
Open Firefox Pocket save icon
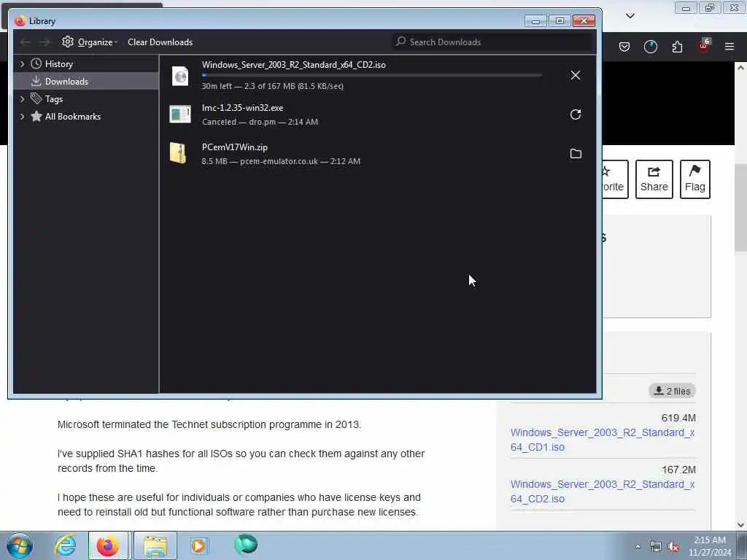(624, 47)
